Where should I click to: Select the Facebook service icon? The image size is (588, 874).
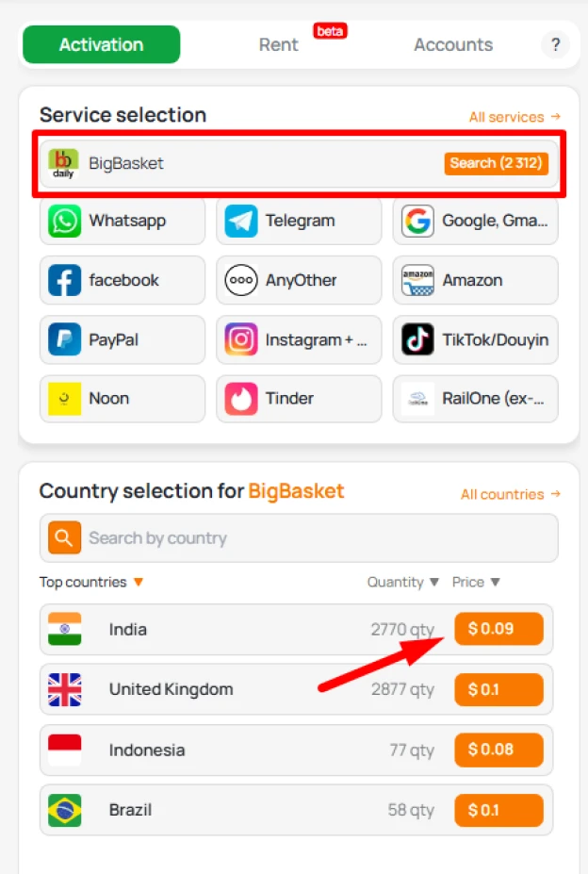click(61, 280)
